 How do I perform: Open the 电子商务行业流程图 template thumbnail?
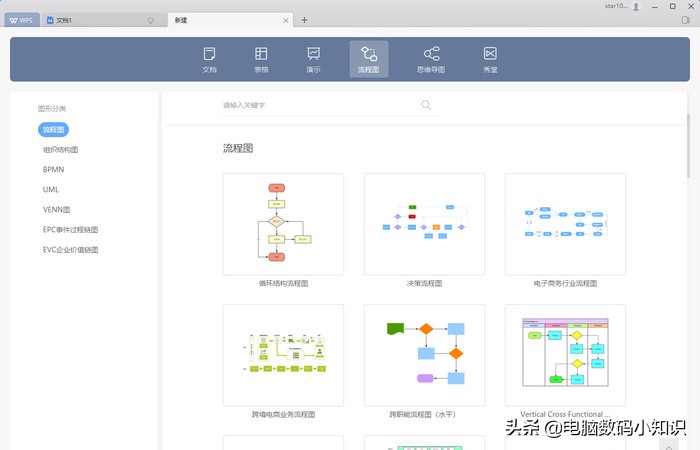pos(566,224)
